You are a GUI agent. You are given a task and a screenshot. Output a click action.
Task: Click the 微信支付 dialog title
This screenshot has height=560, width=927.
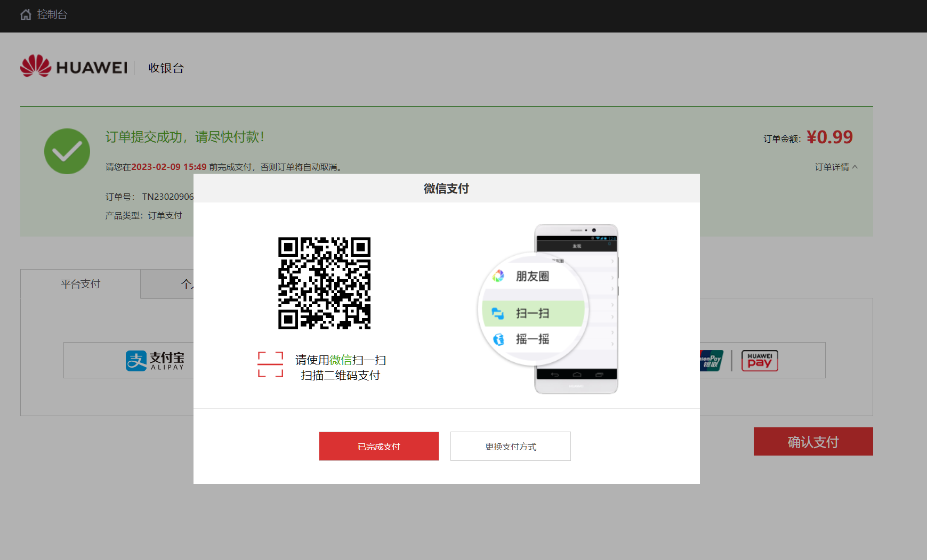click(447, 189)
